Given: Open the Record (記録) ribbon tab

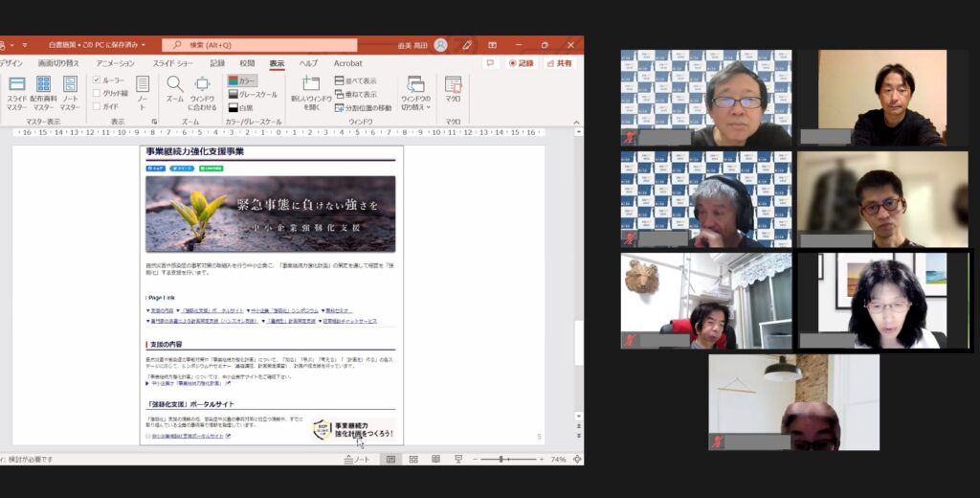Looking at the screenshot, I should [x=217, y=63].
